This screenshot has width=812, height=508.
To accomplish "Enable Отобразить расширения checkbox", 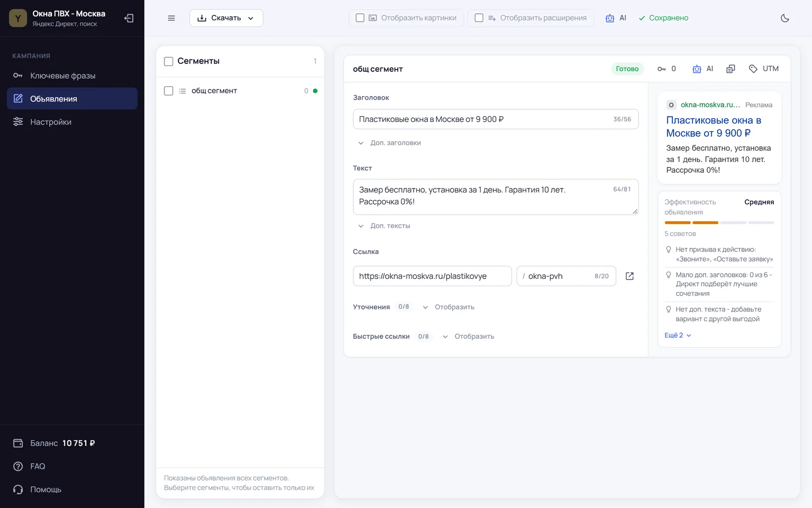I will 479,18.
